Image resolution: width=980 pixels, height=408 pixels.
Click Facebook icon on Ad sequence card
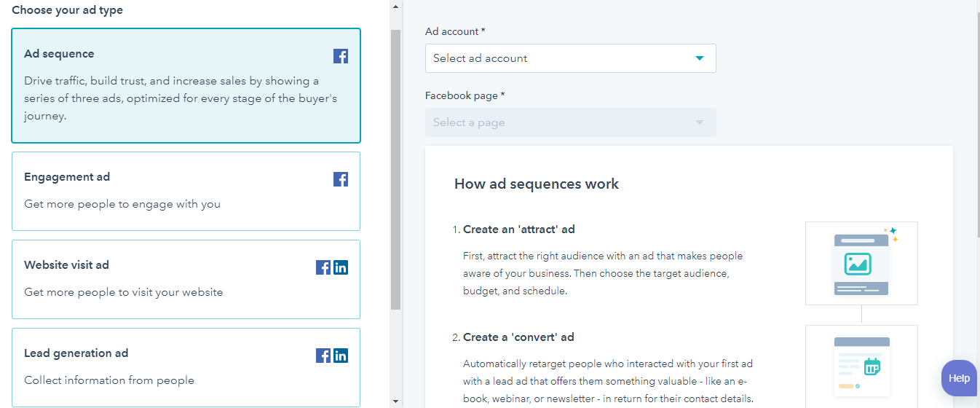[340, 56]
